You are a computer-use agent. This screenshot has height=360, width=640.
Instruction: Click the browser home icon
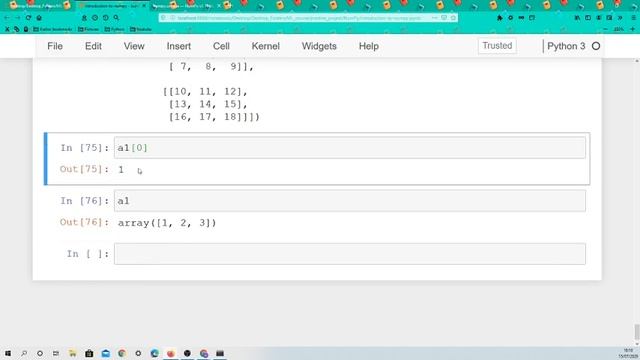click(39, 18)
